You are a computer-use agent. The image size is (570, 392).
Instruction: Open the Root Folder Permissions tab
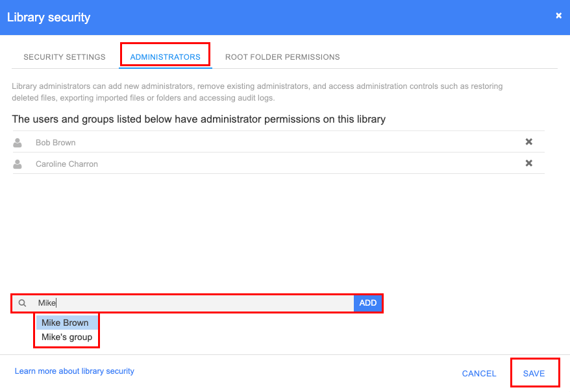[282, 57]
